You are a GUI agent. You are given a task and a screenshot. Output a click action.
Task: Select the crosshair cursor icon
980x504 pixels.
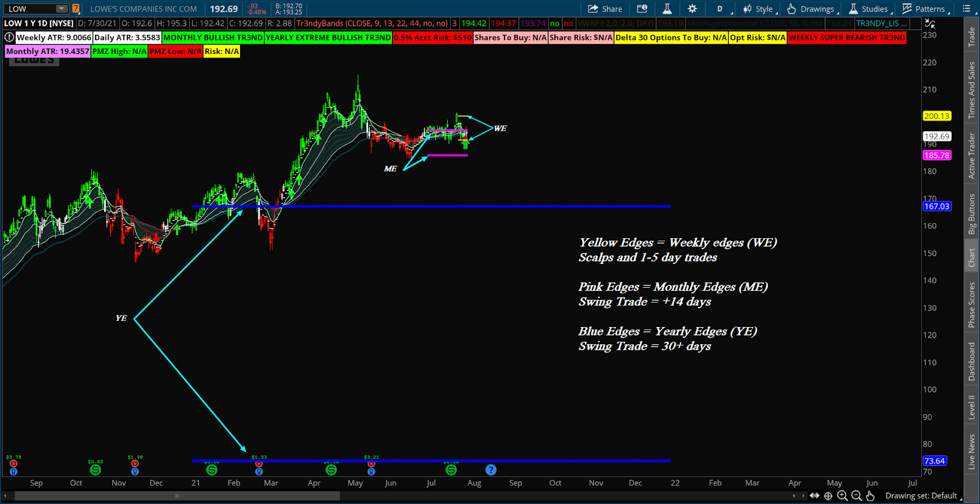(828, 495)
